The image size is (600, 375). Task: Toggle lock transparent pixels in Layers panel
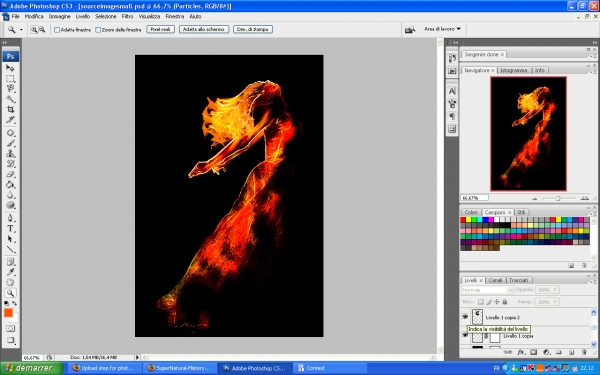click(481, 302)
